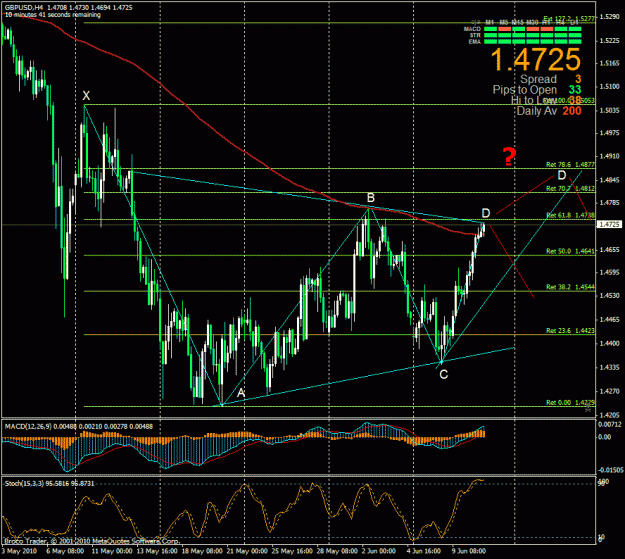Select the C pattern point label
This screenshot has height=559, width=625.
[444, 374]
